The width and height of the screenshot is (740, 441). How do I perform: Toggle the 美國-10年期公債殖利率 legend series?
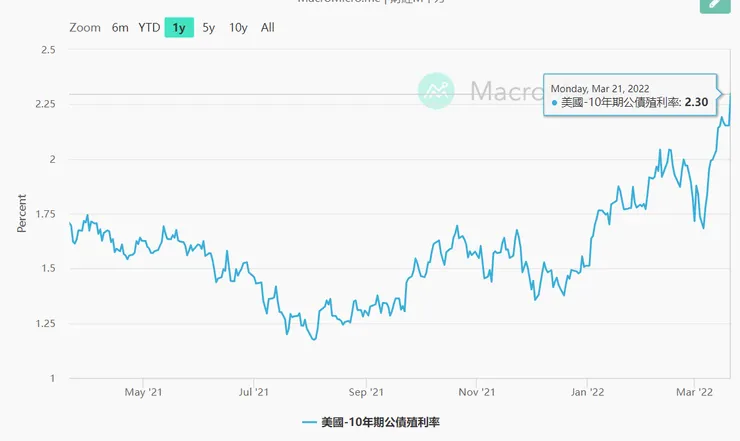click(371, 422)
